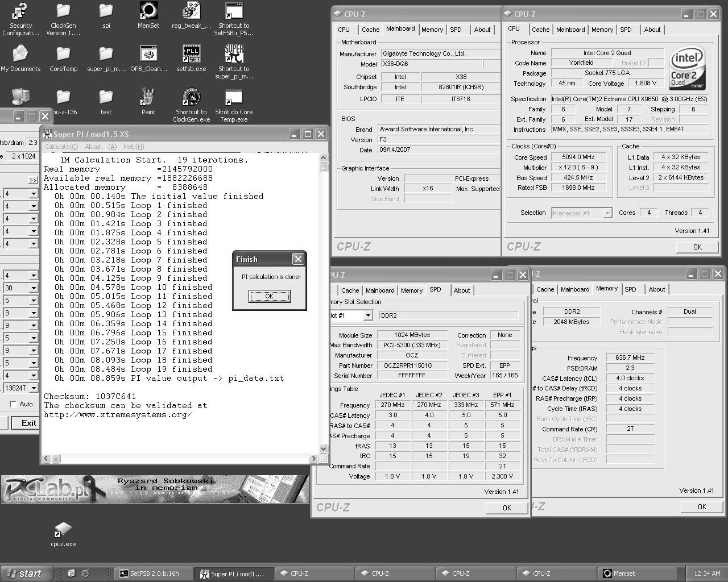
Task: Toggle the Auto checkbox in MemSet
Action: click(x=13, y=404)
